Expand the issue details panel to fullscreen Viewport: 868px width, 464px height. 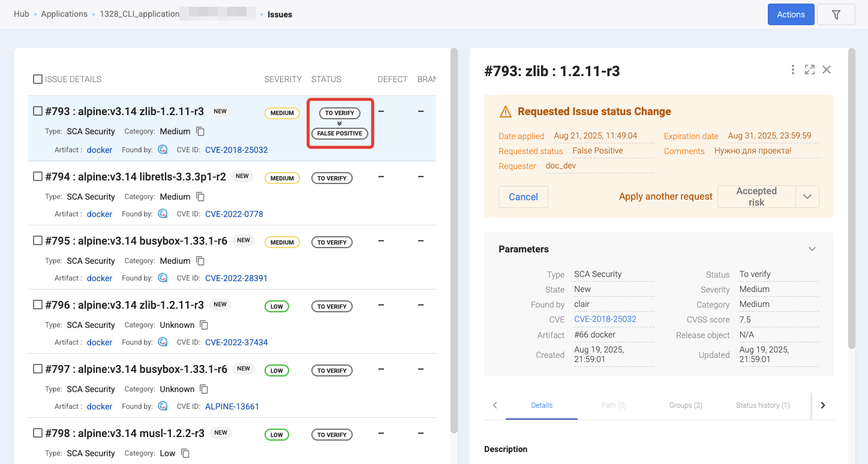809,70
